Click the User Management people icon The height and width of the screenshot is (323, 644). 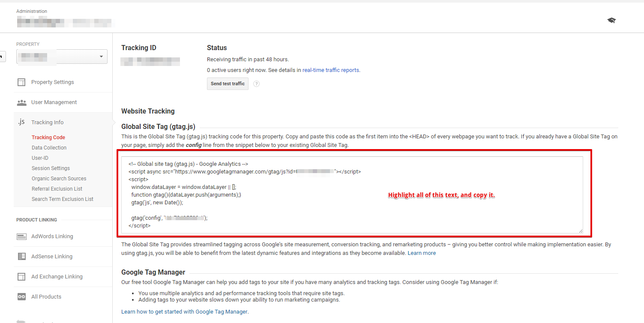click(21, 102)
